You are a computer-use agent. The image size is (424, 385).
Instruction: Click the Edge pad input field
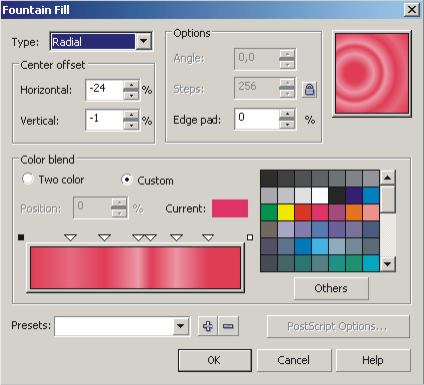tap(257, 119)
